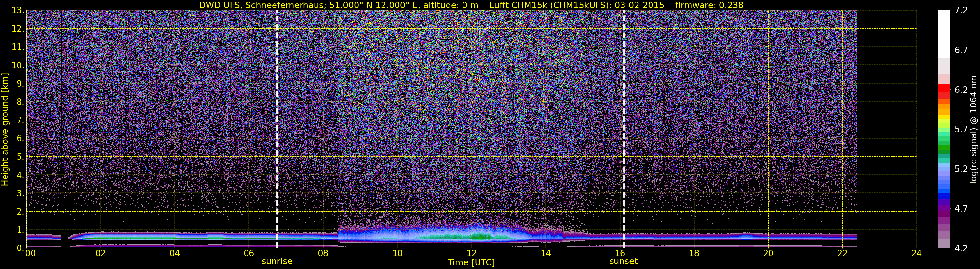Pick the deep blue band of the colorbar
Screen dimensions: 980x269
(x=944, y=197)
